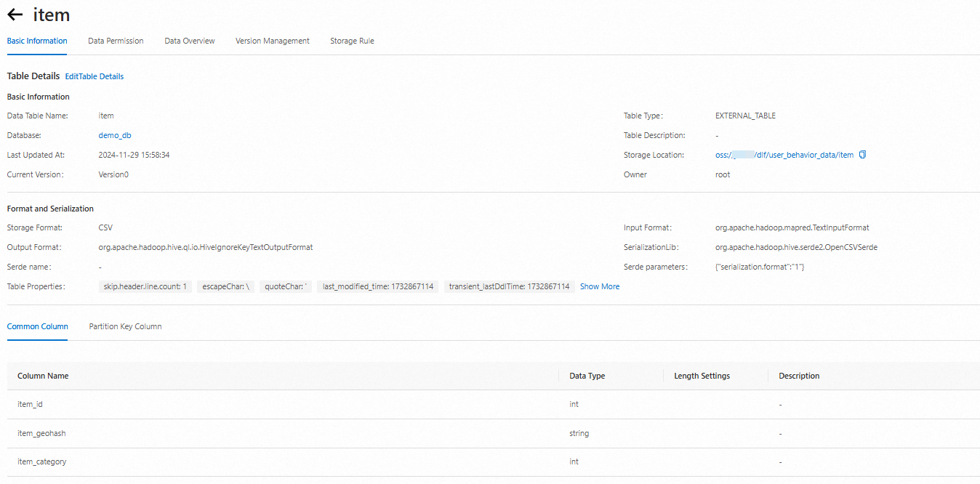Screen dimensions: 980x484
Task: Click the string data type cell
Action: 579,433
